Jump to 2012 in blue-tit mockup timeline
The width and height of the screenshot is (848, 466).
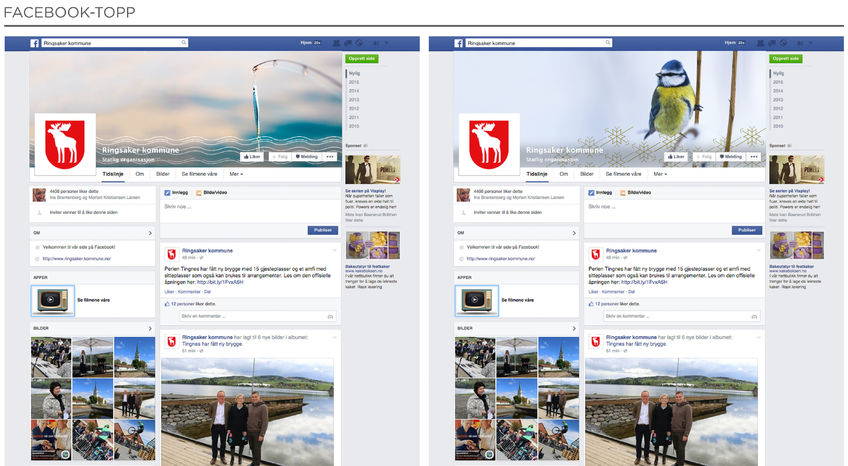point(778,109)
